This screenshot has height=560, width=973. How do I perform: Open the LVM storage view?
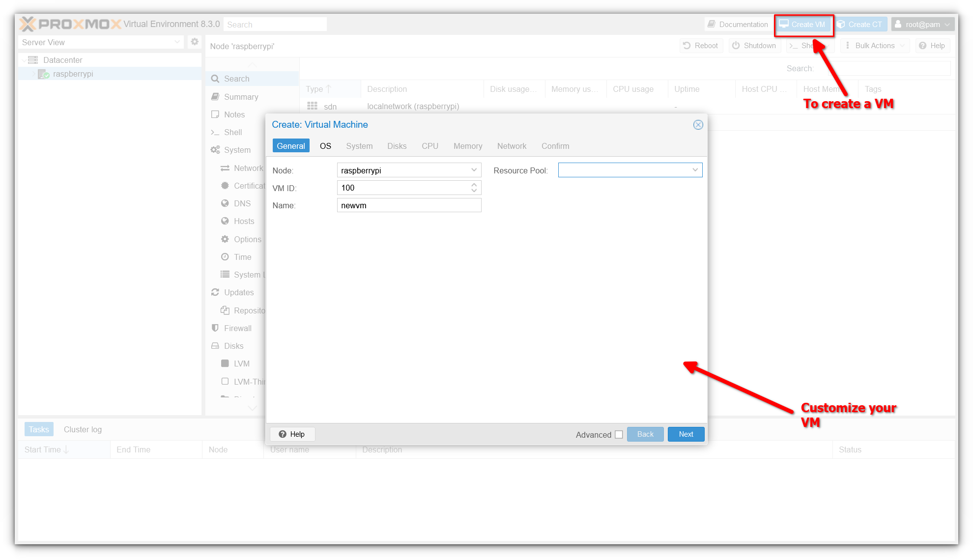pos(241,363)
